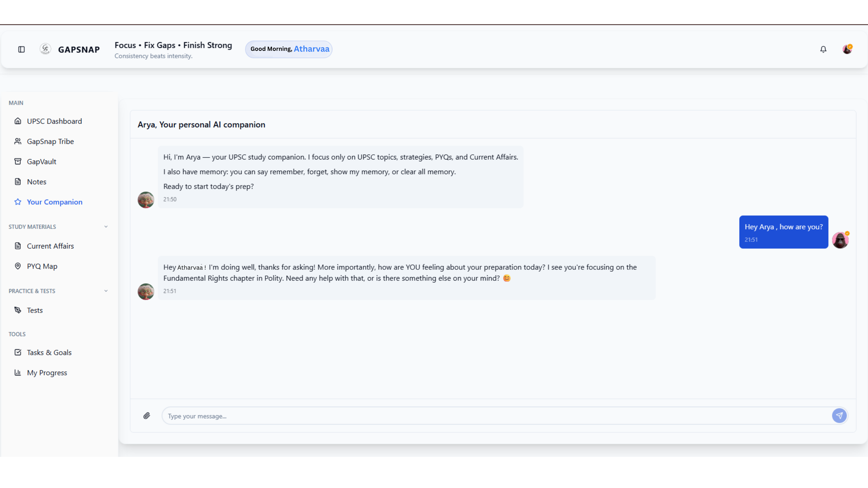Open the My Progress chart icon

tap(18, 372)
